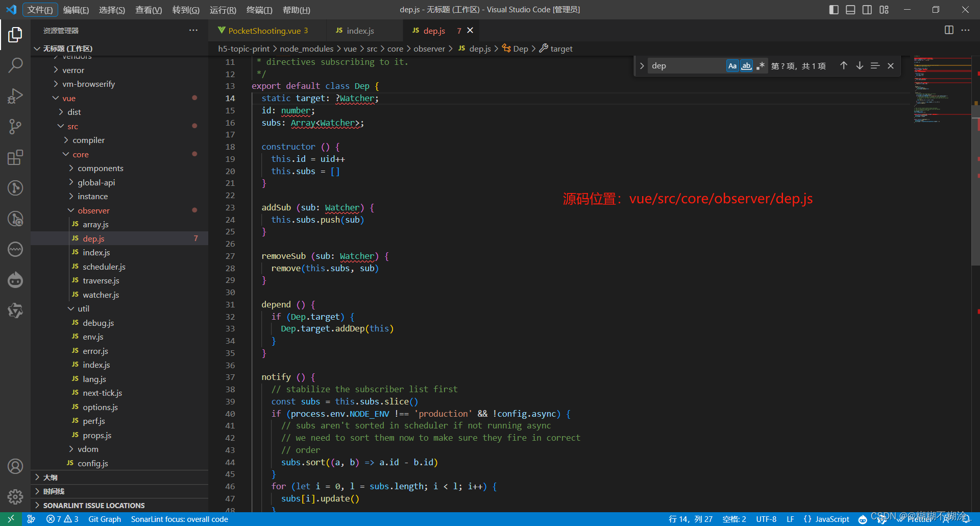Viewport: 980px width, 526px height.
Task: Open Run and Debug view
Action: pos(15,96)
